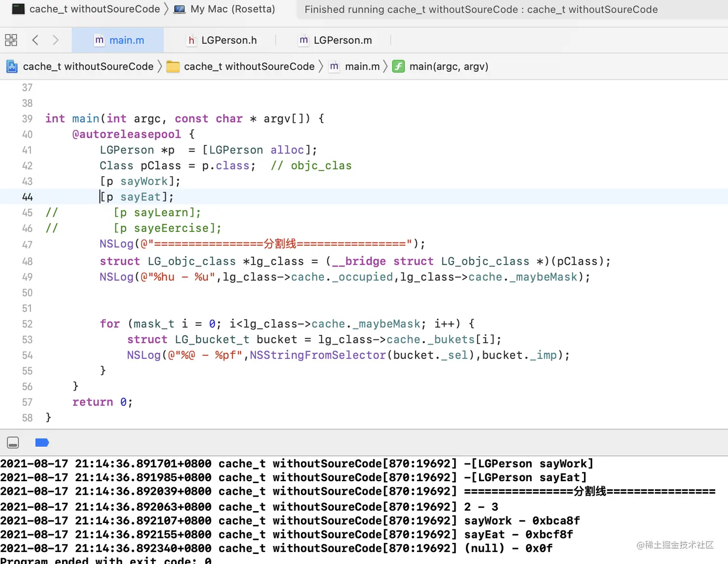Image resolution: width=728 pixels, height=564 pixels.
Task: Toggle the debug area visibility button
Action: pyautogui.click(x=13, y=443)
